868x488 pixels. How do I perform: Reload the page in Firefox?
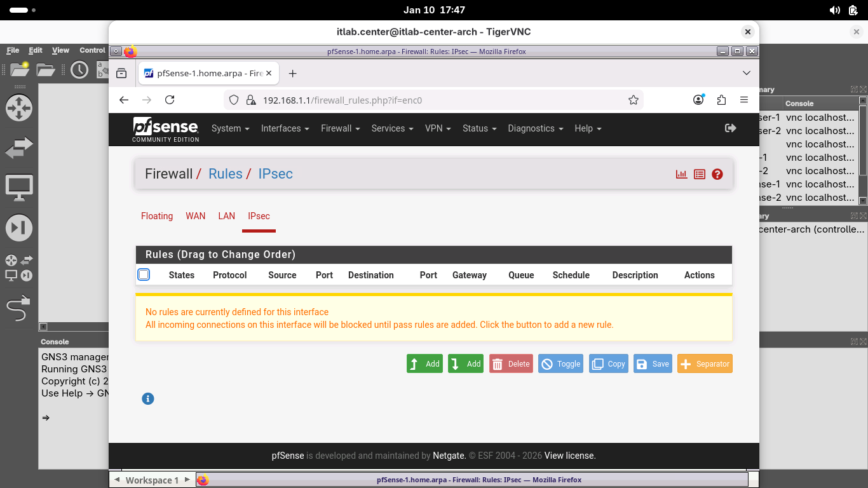170,100
